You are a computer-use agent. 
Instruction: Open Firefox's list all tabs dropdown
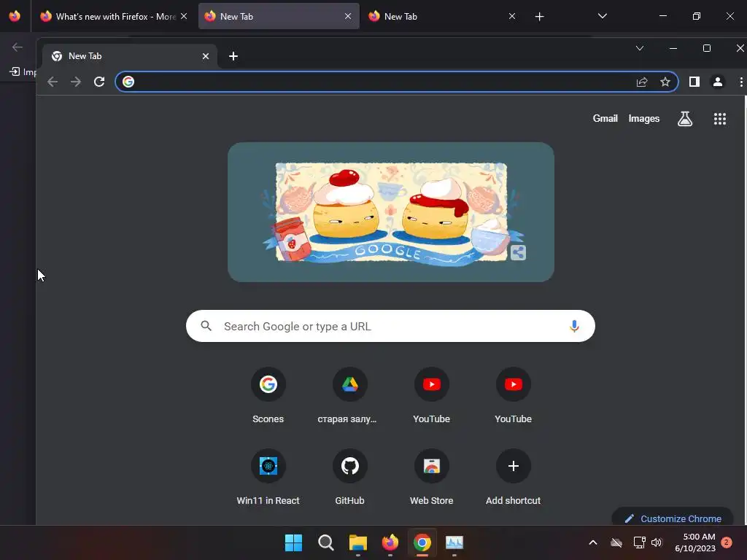pyautogui.click(x=603, y=16)
